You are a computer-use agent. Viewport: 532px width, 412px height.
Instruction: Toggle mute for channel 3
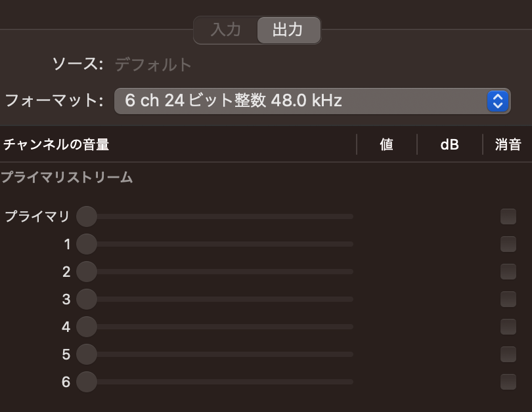508,299
